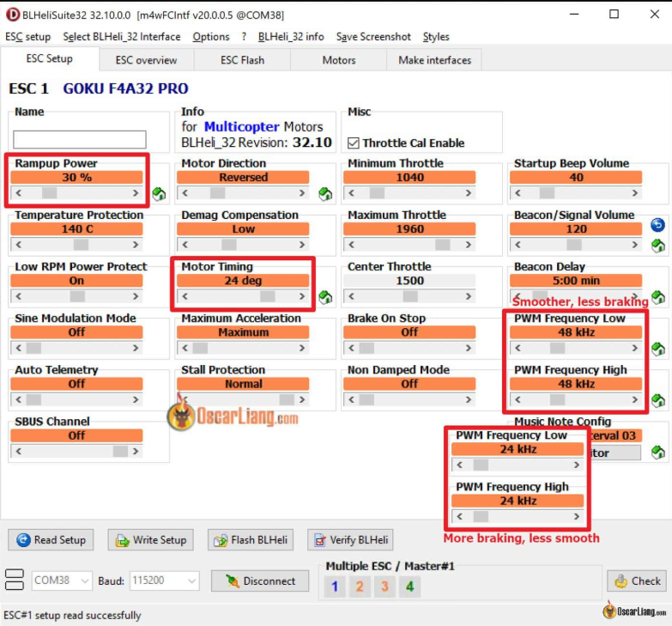
Task: Click Maximum Acceleration right arrow
Action: (x=302, y=348)
